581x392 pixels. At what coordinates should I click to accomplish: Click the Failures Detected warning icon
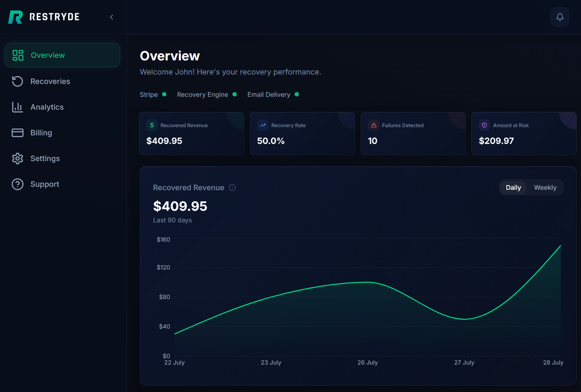pyautogui.click(x=374, y=125)
